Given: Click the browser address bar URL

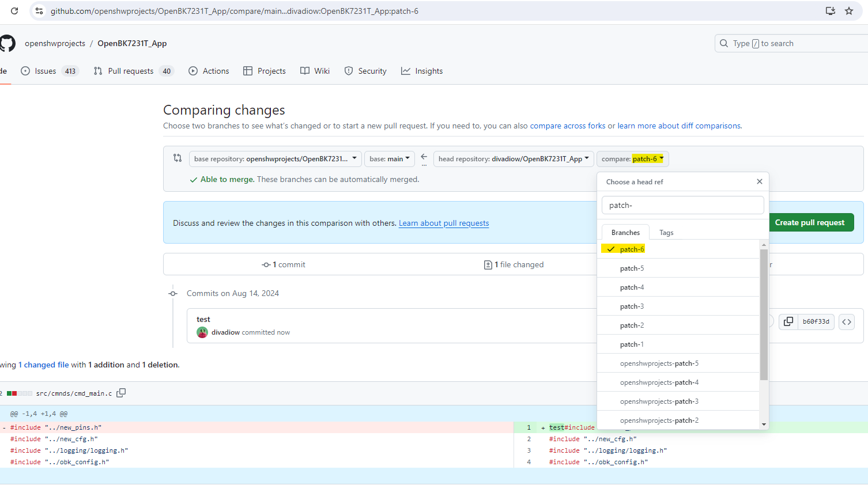Looking at the screenshot, I should point(235,11).
